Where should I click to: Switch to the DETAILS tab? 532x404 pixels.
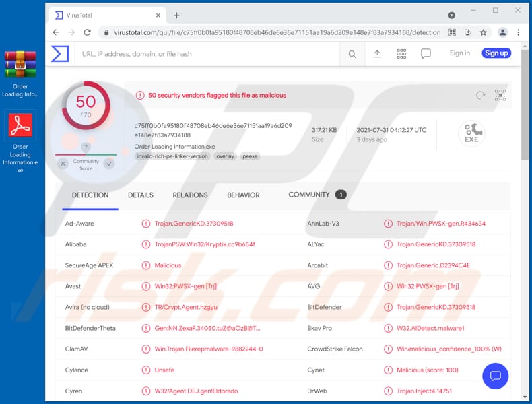(x=141, y=195)
